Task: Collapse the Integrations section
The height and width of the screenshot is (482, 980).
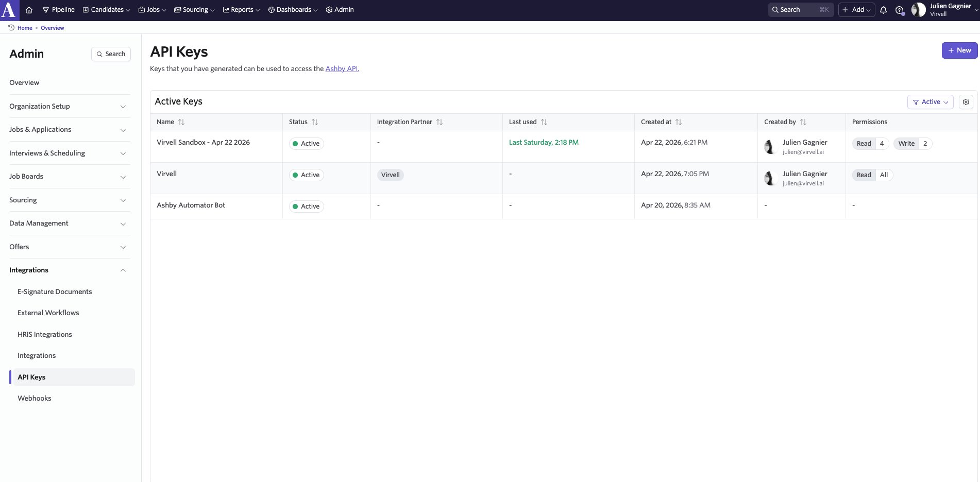Action: point(70,270)
